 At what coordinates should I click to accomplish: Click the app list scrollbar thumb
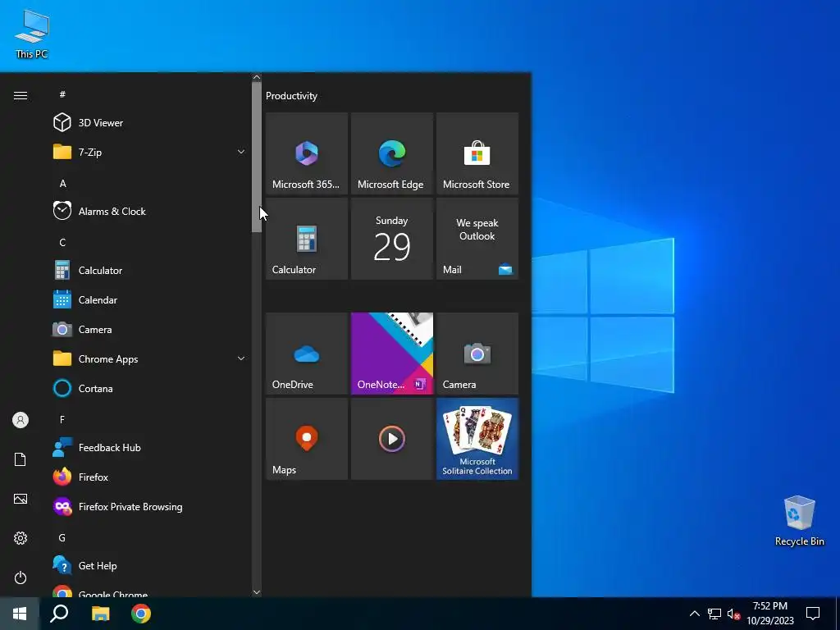pyautogui.click(x=257, y=157)
